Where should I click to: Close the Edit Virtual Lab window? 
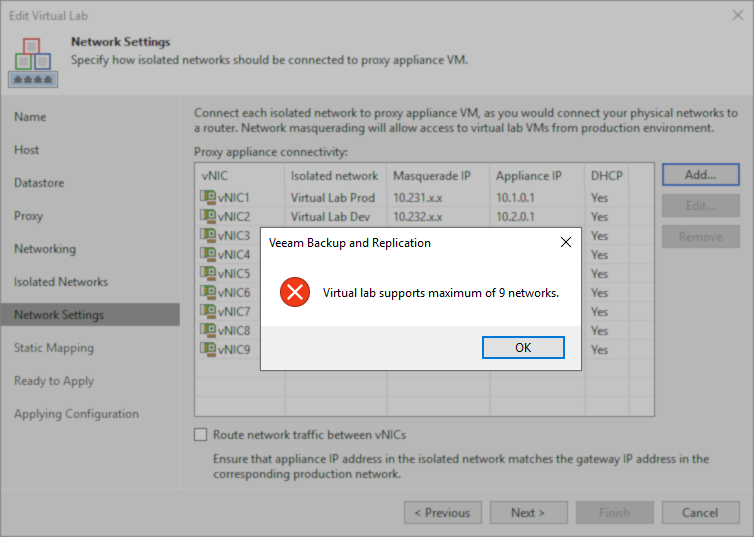click(x=738, y=15)
